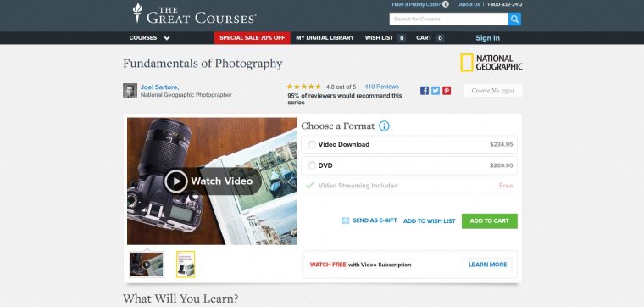
Task: Open My Digital Library
Action: tap(325, 38)
